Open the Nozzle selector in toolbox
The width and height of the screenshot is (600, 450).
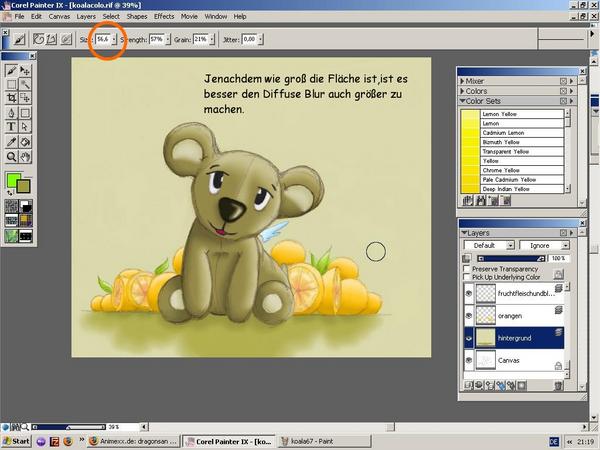(x=11, y=236)
